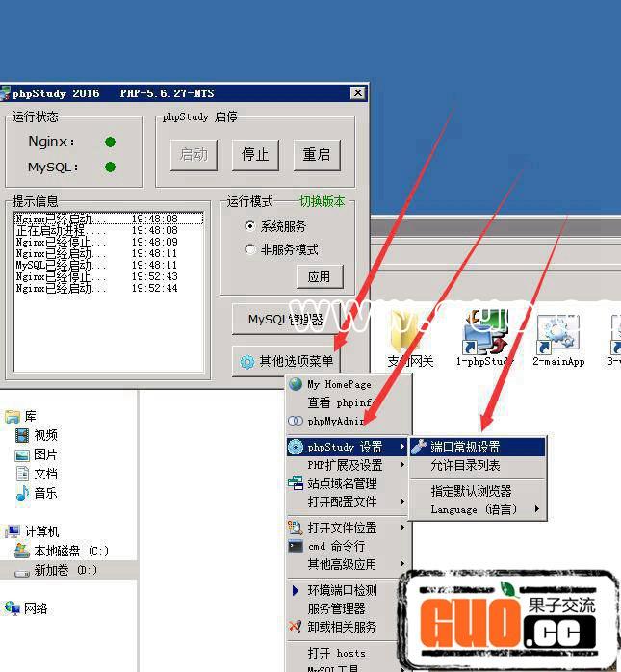
Task: Click the 文档 document icon
Action: point(22,474)
